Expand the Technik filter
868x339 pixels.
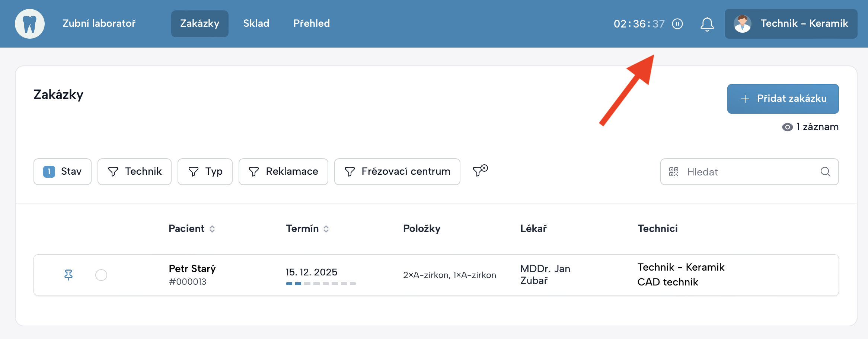click(x=134, y=172)
